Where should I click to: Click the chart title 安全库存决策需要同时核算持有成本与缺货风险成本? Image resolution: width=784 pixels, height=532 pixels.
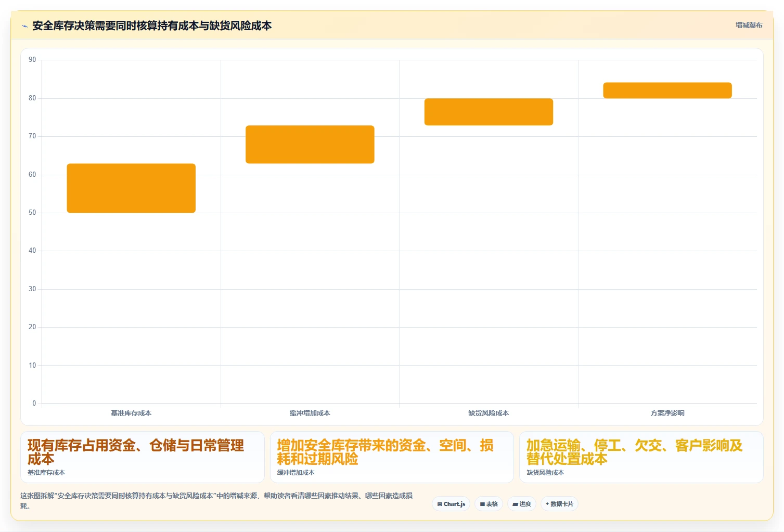click(x=152, y=25)
